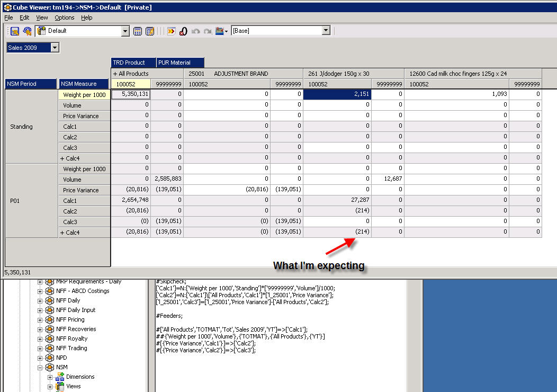Select the 1,093 Weight per 1000 cell
This screenshot has width=557, height=392.
456,94
